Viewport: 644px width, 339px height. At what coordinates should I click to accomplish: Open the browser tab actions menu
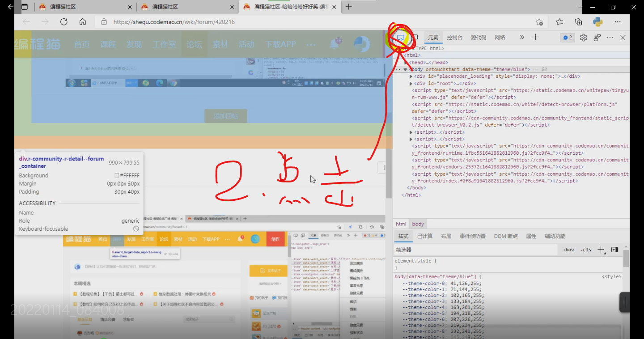pos(25,7)
